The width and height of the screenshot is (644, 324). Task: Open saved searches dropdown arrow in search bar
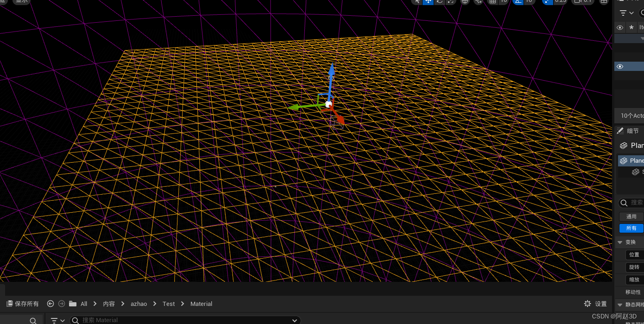[295, 320]
